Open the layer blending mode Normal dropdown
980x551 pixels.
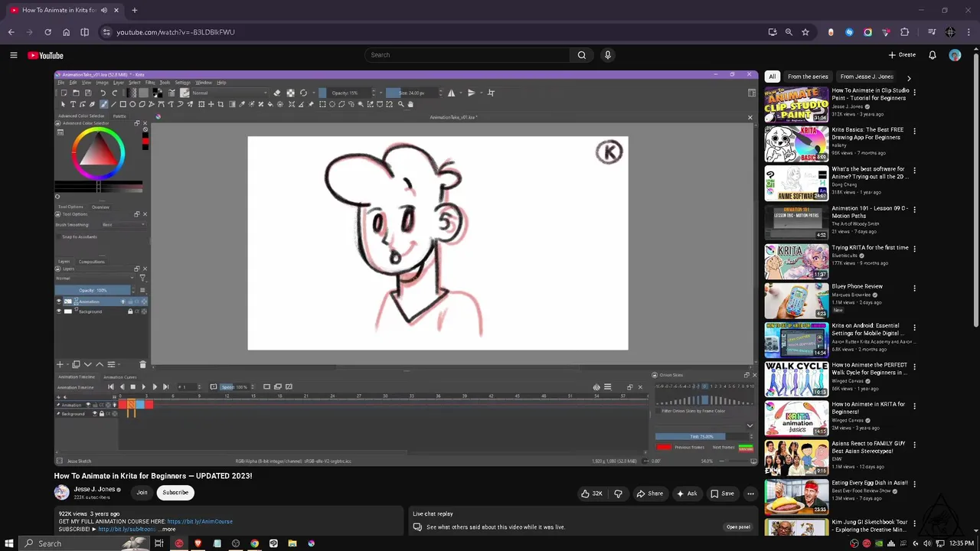(96, 278)
